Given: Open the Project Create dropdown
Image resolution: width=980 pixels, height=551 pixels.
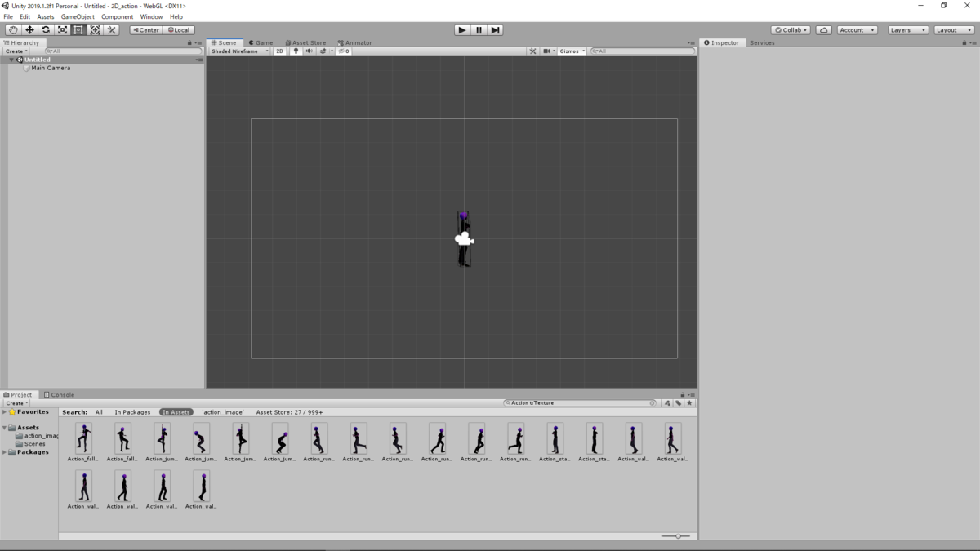Looking at the screenshot, I should pos(16,403).
